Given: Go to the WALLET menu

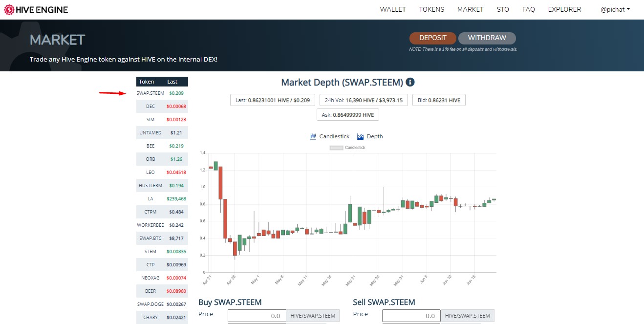Looking at the screenshot, I should pos(393,9).
